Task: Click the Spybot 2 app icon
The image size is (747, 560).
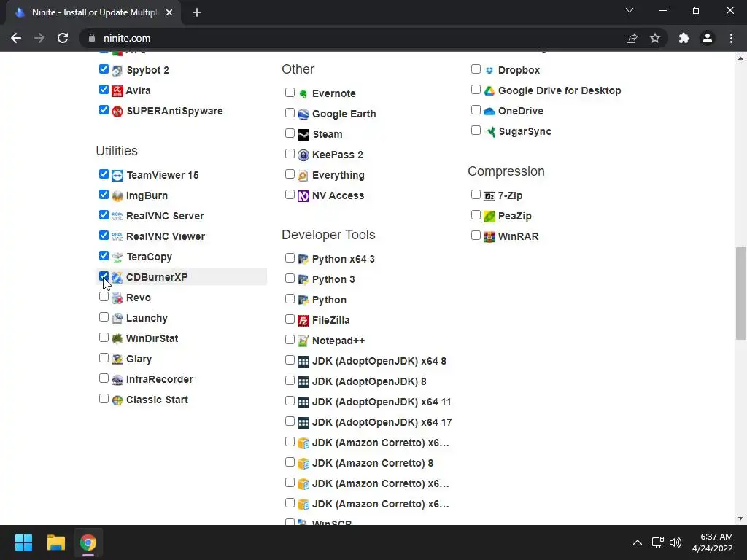Action: pos(117,71)
